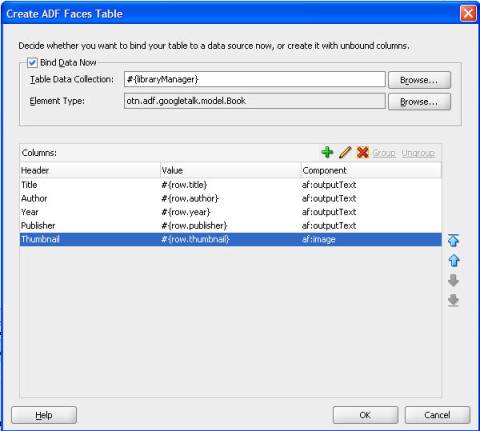Click the Value column heading
The height and width of the screenshot is (431, 480).
[231, 170]
